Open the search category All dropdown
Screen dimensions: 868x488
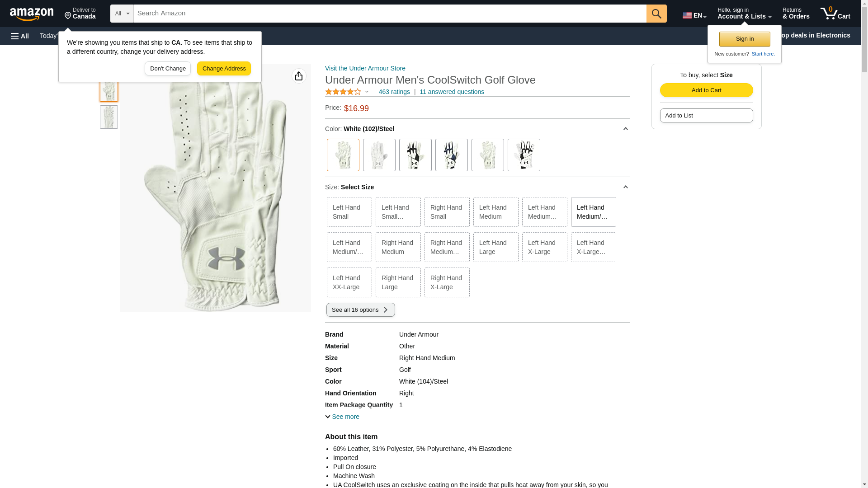[x=122, y=14]
